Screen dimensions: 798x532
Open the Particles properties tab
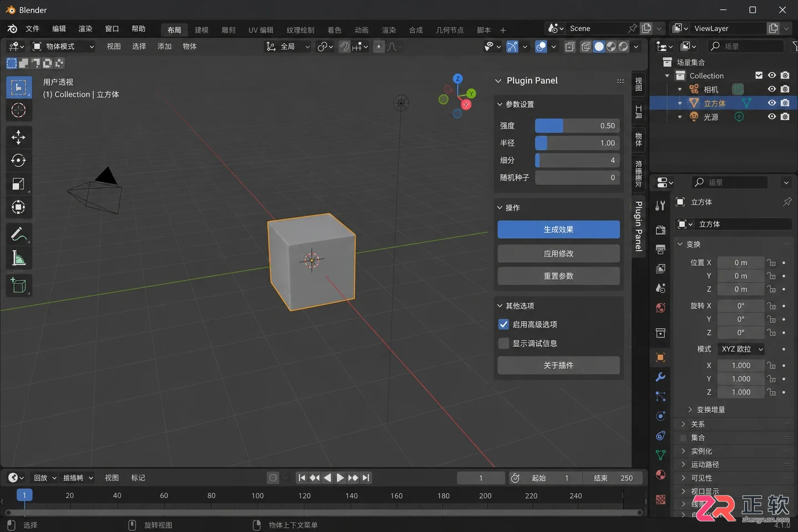(660, 396)
